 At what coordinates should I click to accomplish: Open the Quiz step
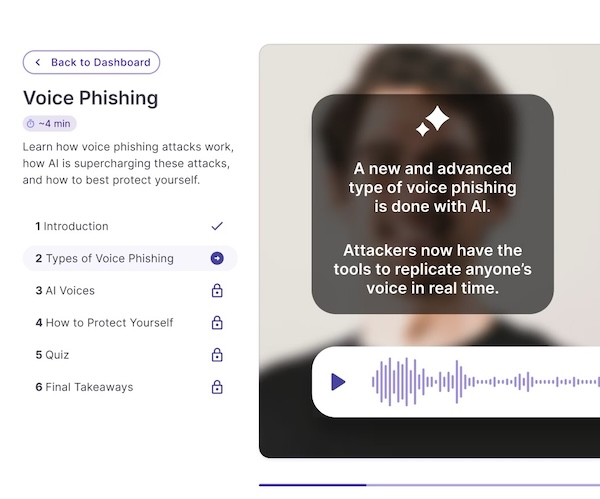(x=130, y=355)
